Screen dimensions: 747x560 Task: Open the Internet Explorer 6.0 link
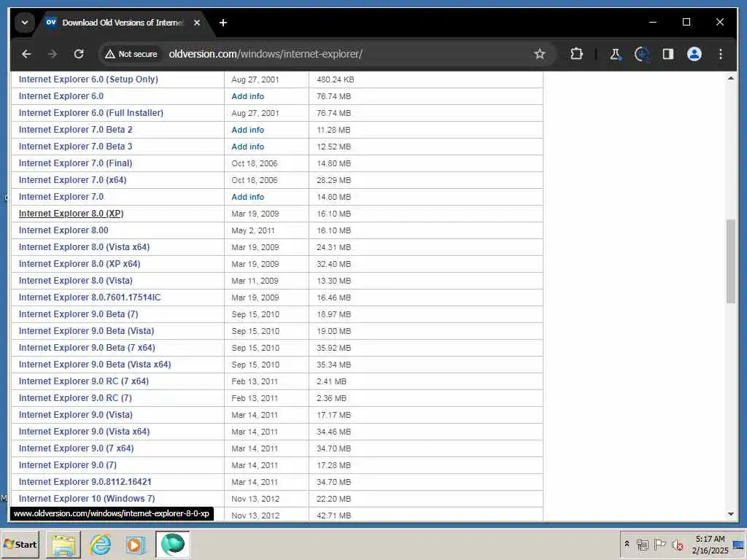pos(61,96)
